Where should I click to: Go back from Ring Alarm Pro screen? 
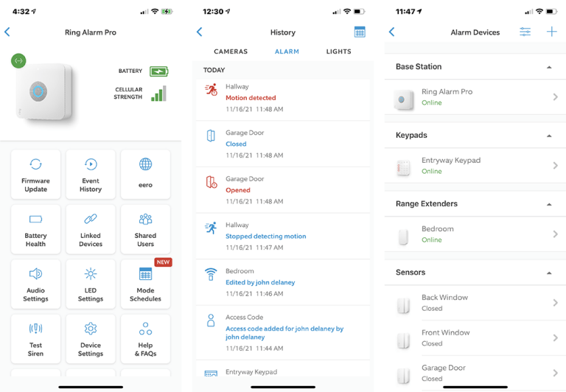click(x=7, y=32)
